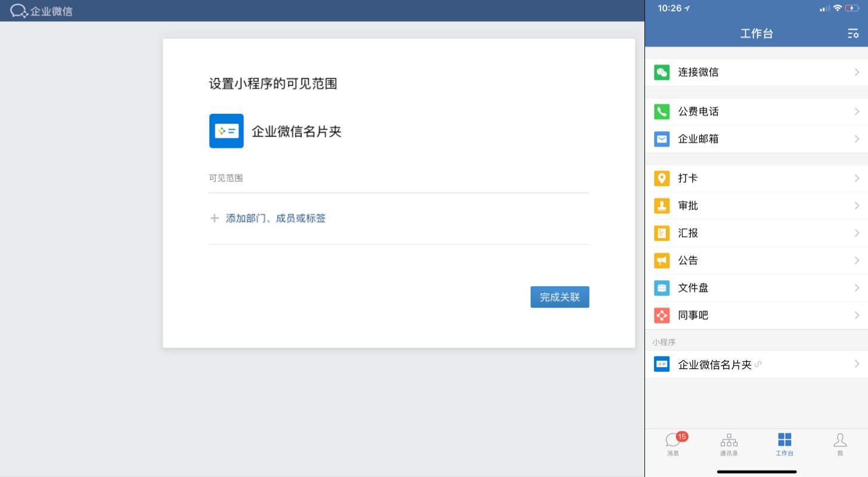868x477 pixels.
Task: Click the battery icon in status bar
Action: coord(851,8)
